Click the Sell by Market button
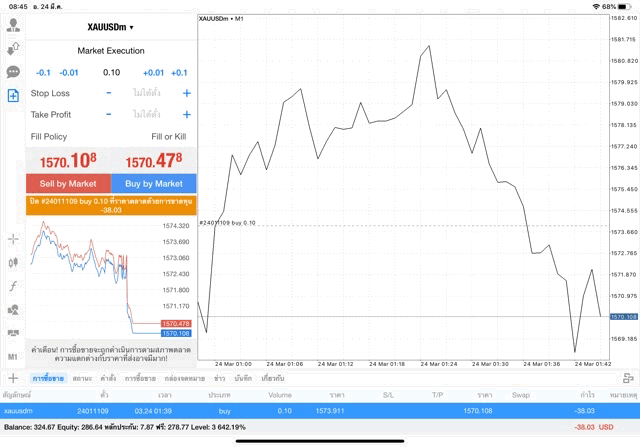Screen dimensions: 640x447 (68, 184)
